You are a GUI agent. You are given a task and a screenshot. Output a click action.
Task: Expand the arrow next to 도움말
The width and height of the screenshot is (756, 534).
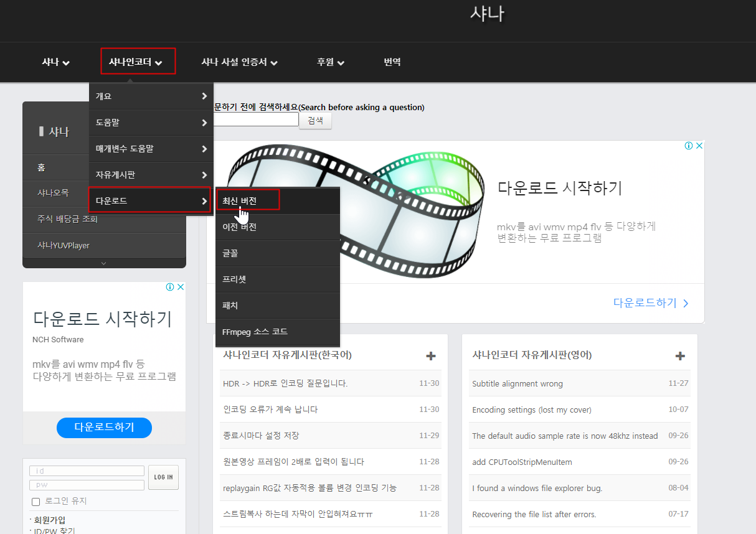click(204, 123)
